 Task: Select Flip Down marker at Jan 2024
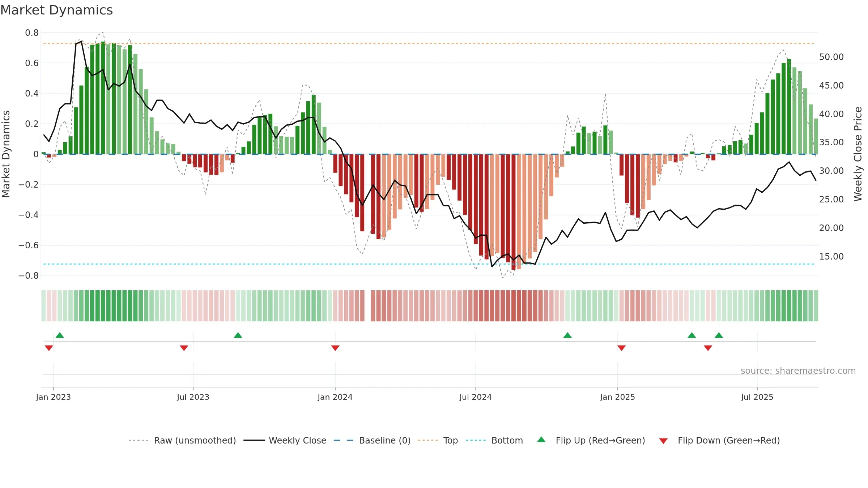335,348
